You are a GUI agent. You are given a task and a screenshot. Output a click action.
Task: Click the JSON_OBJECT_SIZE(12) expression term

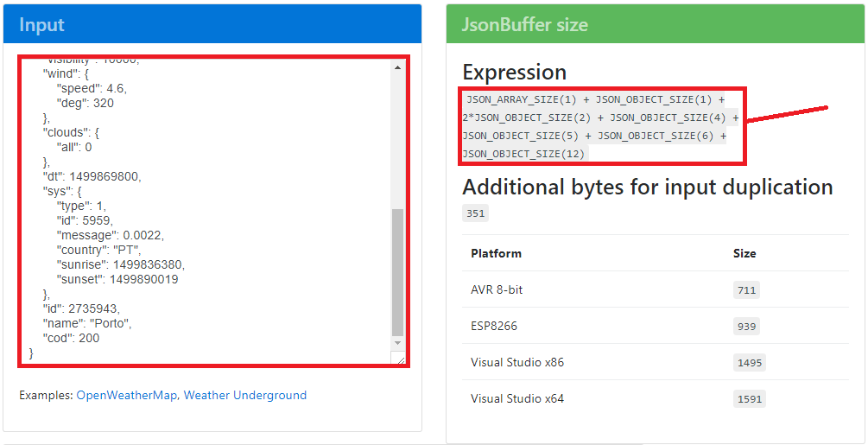(x=523, y=154)
